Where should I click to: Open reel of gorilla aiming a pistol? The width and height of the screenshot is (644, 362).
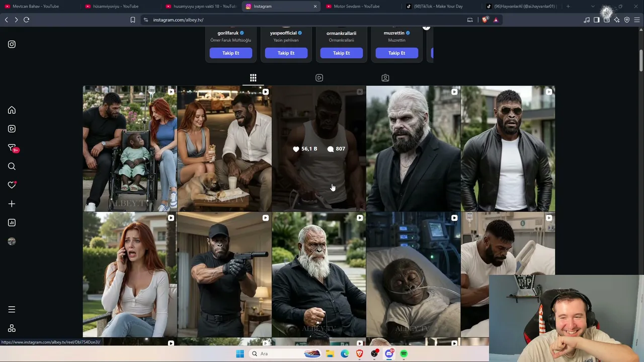tap(224, 275)
